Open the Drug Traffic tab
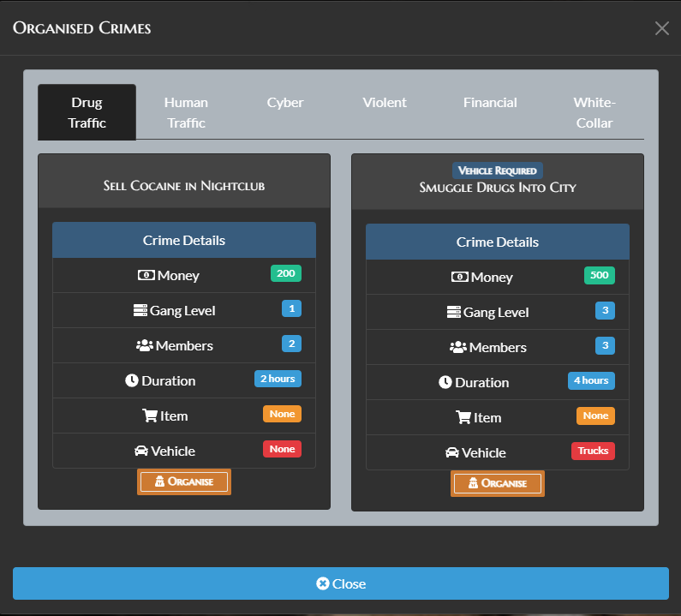Viewport: 681px width, 616px height. pyautogui.click(x=87, y=112)
